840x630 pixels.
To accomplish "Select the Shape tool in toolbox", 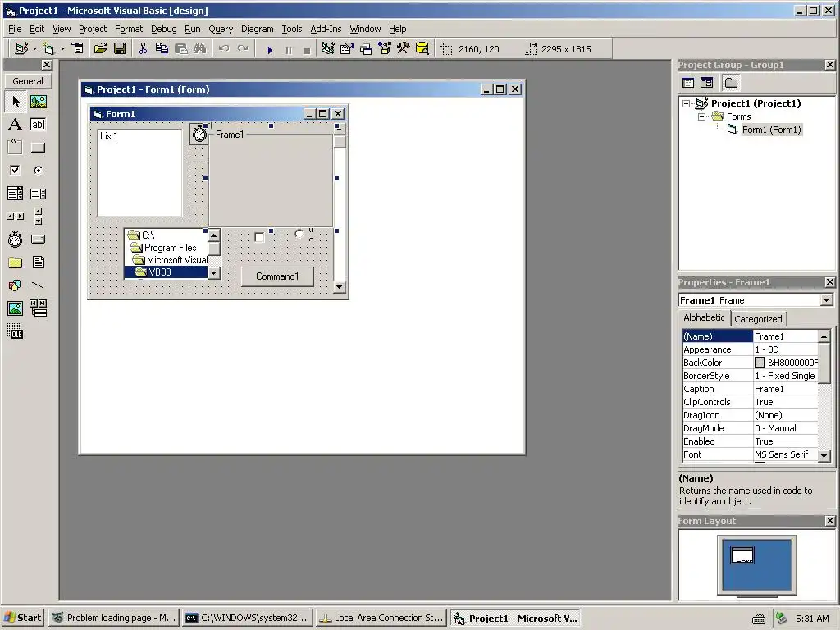I will tap(16, 285).
